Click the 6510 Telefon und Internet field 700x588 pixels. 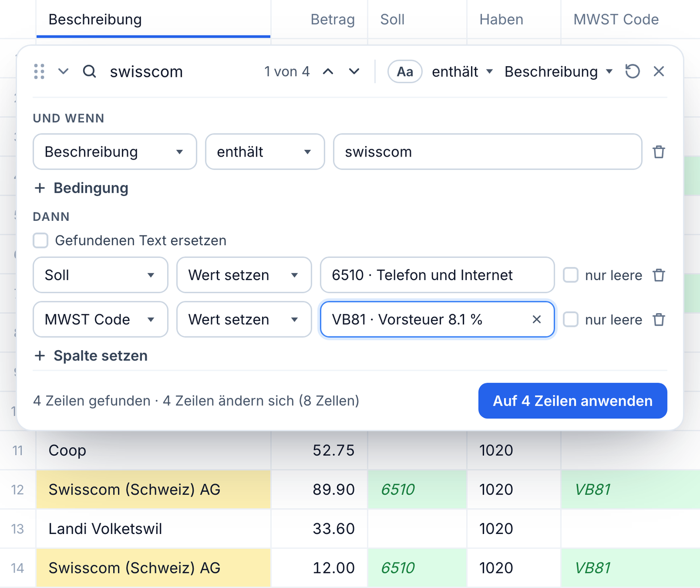pos(437,275)
